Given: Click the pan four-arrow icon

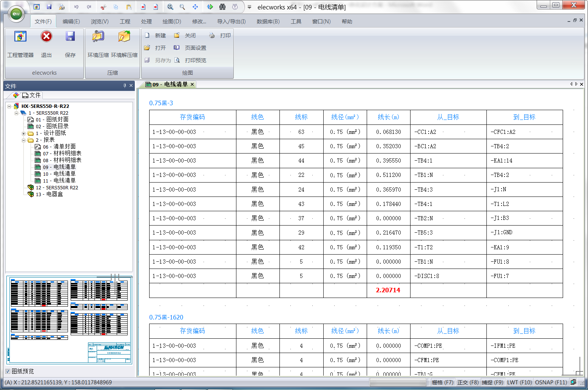Looking at the screenshot, I should click(x=195, y=7).
